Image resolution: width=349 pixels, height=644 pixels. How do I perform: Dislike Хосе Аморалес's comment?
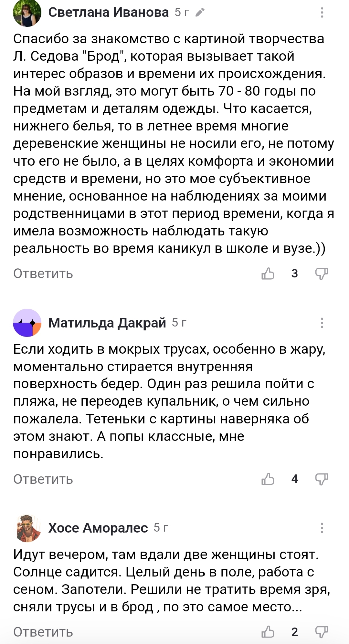[x=322, y=632]
